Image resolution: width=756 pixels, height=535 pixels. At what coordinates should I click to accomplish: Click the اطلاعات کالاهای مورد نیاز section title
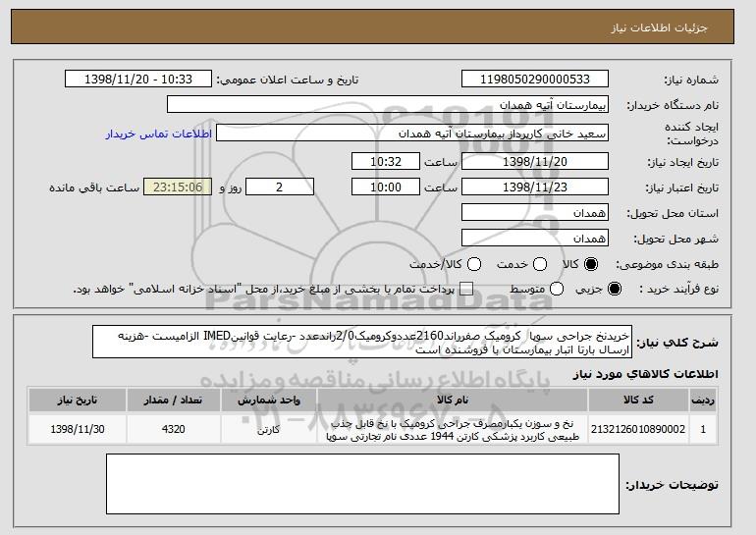646,374
